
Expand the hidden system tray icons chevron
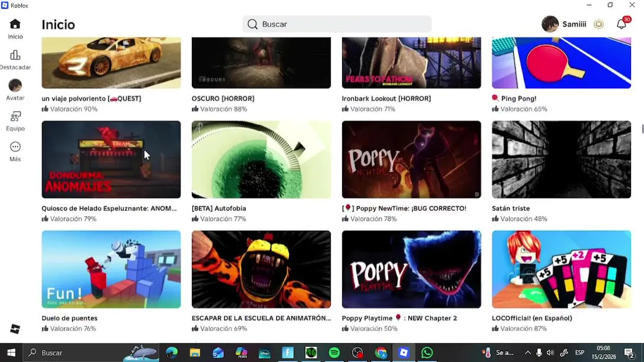click(528, 353)
